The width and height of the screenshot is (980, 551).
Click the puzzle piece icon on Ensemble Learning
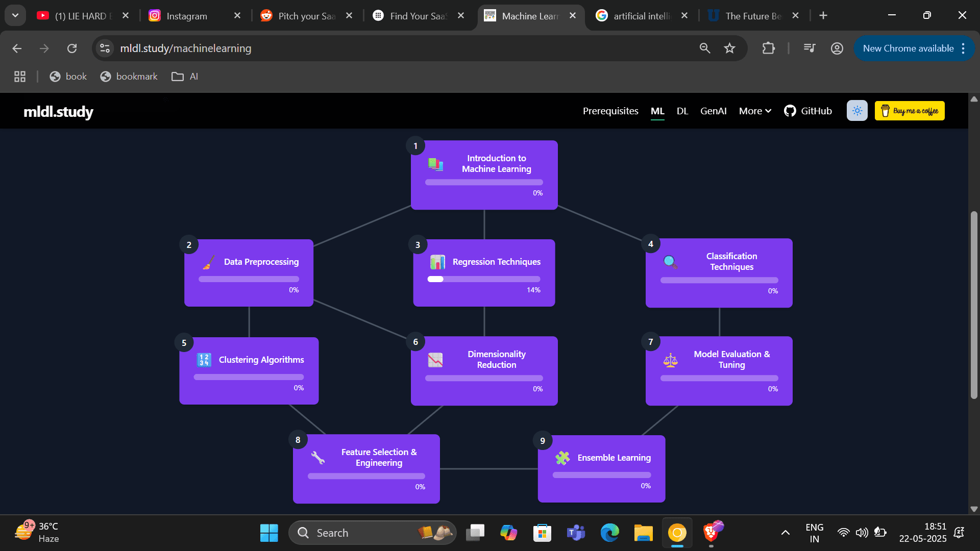562,458
